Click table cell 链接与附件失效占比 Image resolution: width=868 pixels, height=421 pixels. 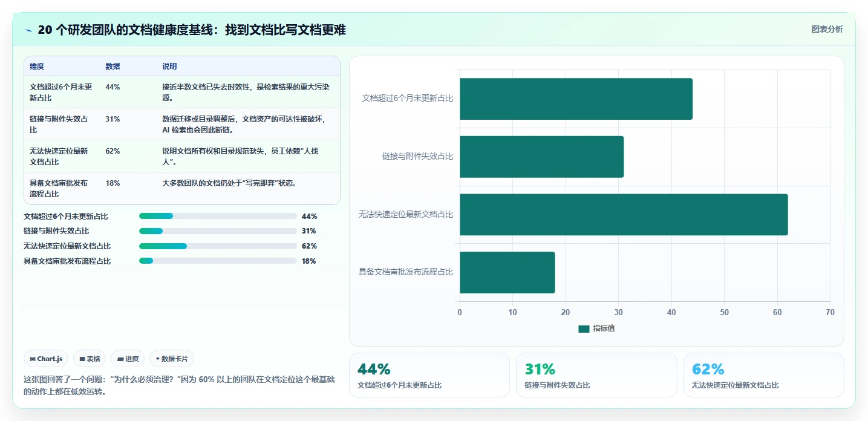point(59,125)
